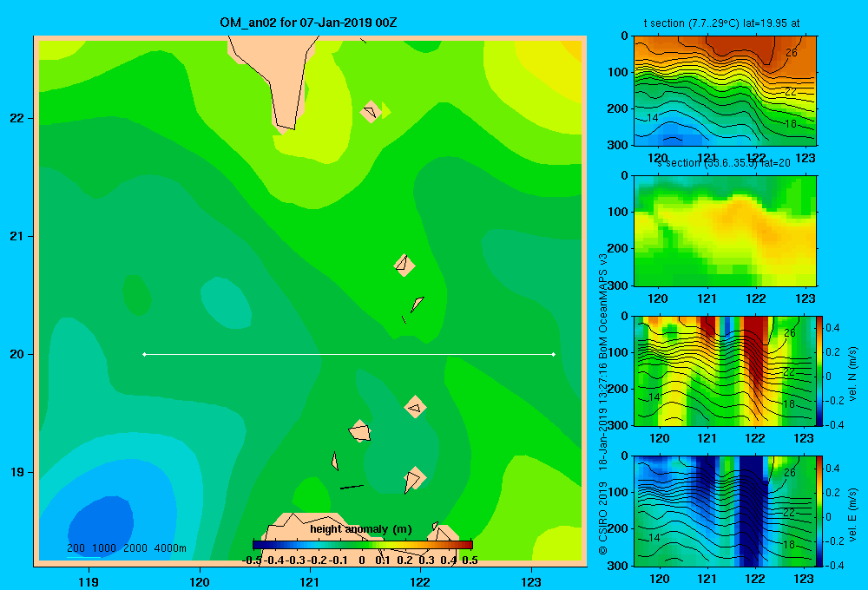Click the '4000m' bathymetry depth legend entry
Viewport: 868px width, 590px height.
[170, 548]
